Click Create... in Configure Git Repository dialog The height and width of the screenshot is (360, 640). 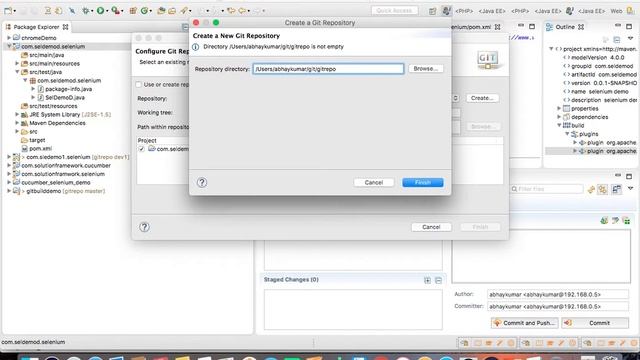482,98
